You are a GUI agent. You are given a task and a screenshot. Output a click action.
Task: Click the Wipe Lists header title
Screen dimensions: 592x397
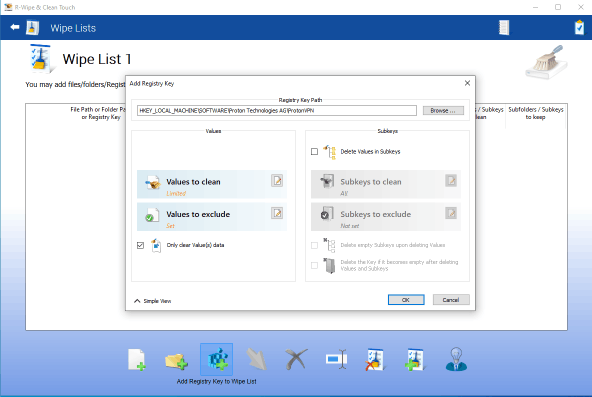pos(73,28)
